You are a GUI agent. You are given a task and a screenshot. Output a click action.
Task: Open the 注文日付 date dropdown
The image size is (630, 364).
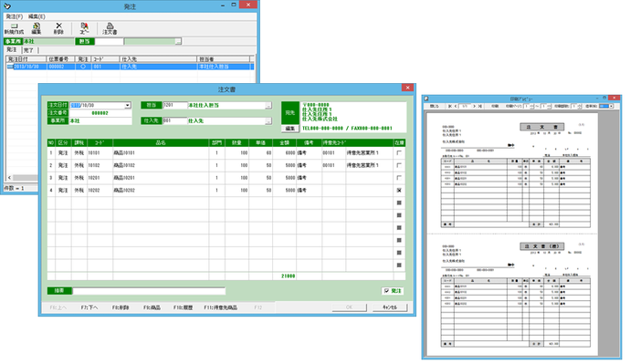click(x=127, y=105)
